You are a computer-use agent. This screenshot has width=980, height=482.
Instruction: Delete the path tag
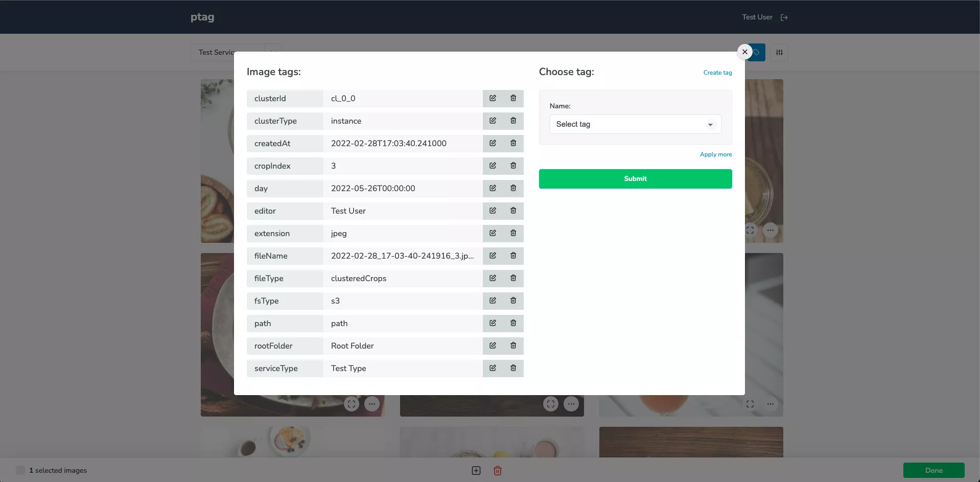tap(513, 323)
